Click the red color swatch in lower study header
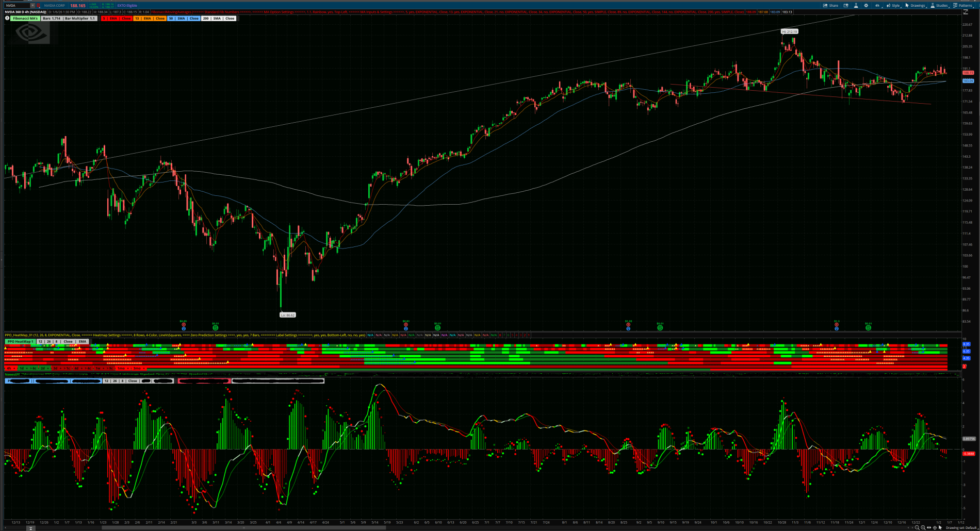Viewport: 980px width, 531px height. [x=204, y=380]
